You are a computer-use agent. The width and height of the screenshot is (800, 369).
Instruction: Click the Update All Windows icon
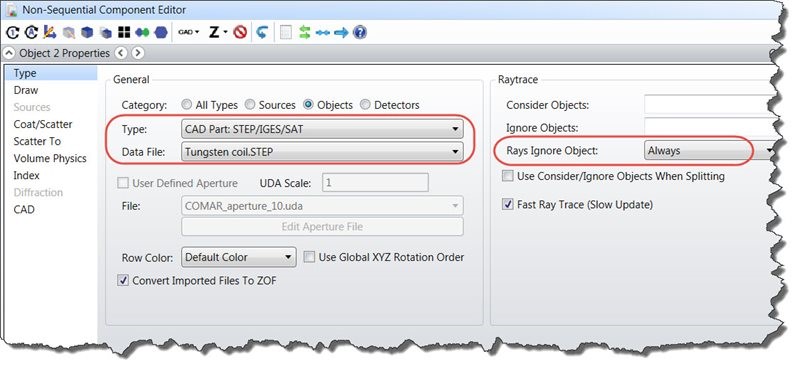[31, 33]
